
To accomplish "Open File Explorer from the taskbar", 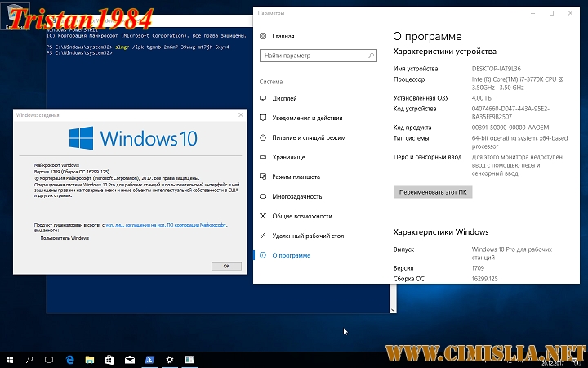I will pyautogui.click(x=89, y=359).
